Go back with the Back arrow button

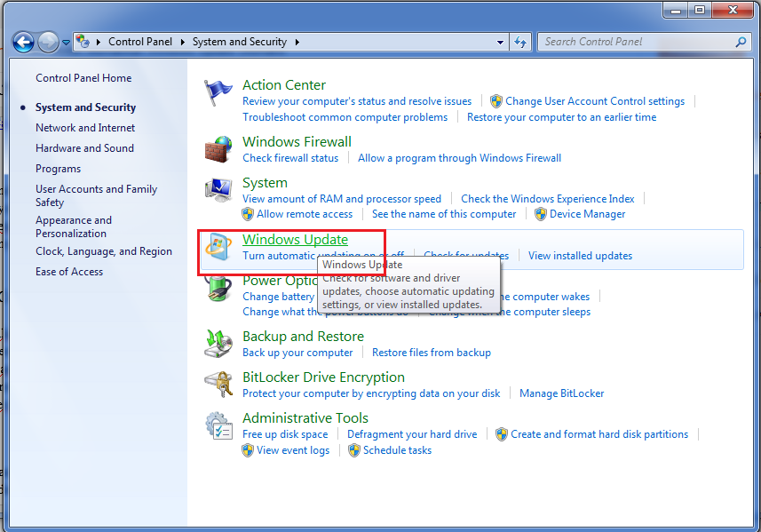click(23, 43)
